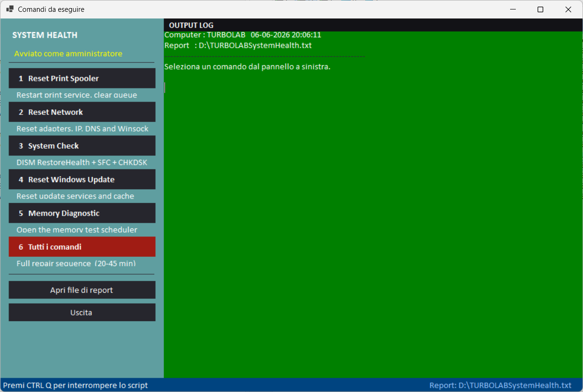Viewport: 583px width, 392px height.
Task: Launch Reset Windows Update
Action: click(82, 180)
